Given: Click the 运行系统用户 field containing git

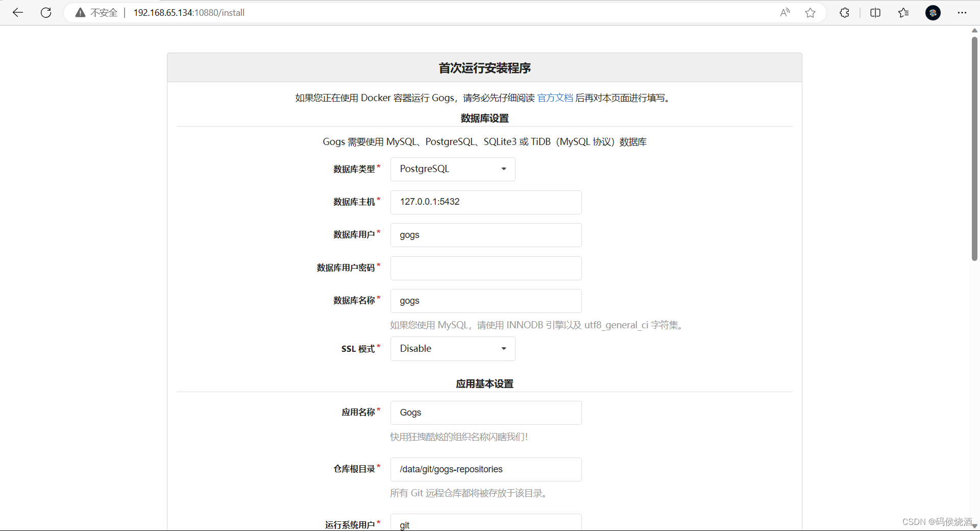Looking at the screenshot, I should tap(486, 522).
